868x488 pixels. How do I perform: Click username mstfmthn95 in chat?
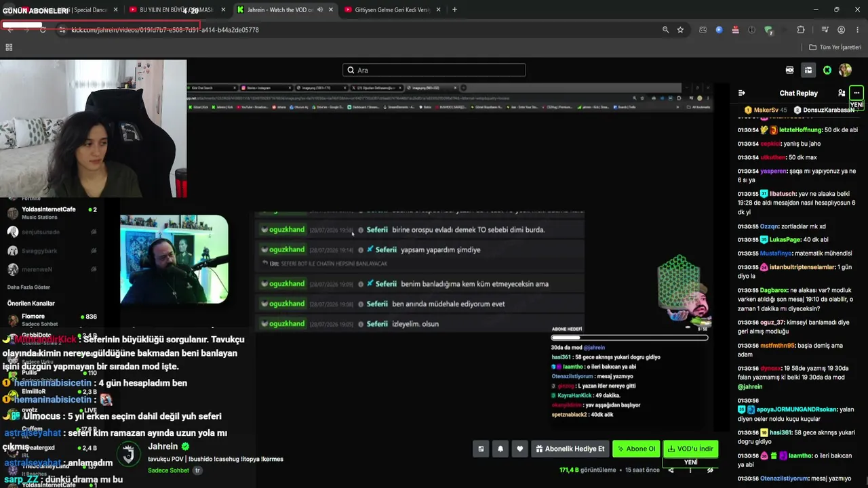click(778, 346)
